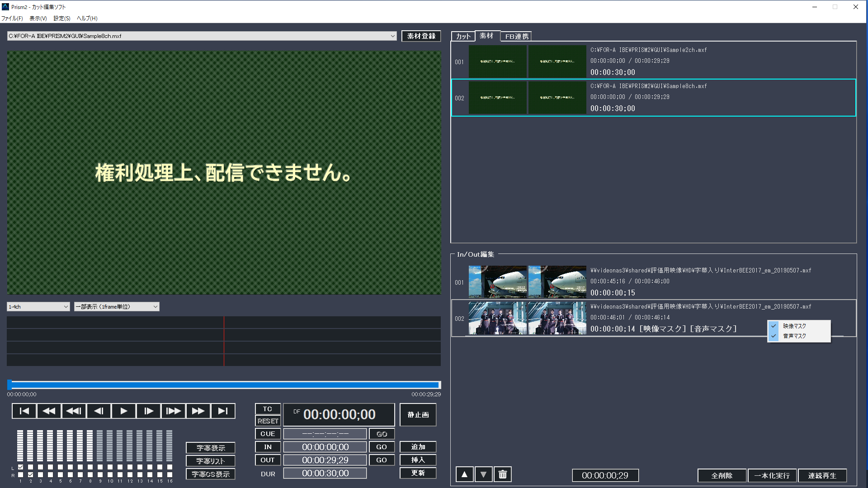Step back one frame

pos(99,411)
